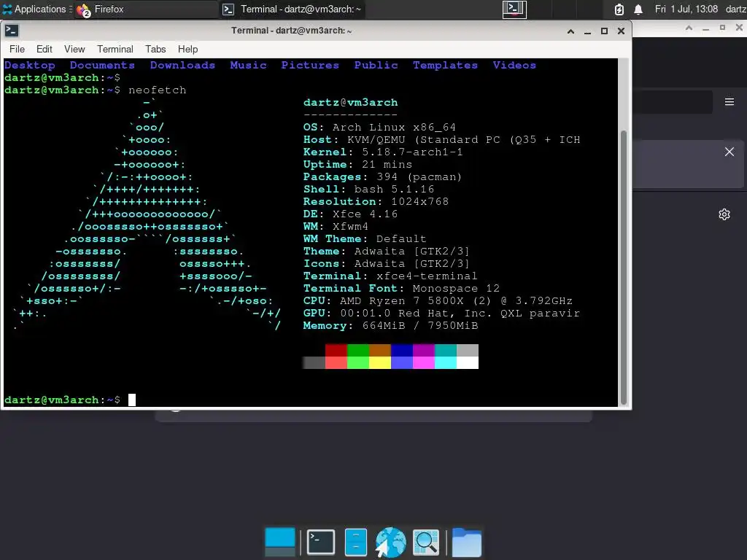Click the Public folder name in terminal output
The width and height of the screenshot is (747, 560).
[x=376, y=65]
